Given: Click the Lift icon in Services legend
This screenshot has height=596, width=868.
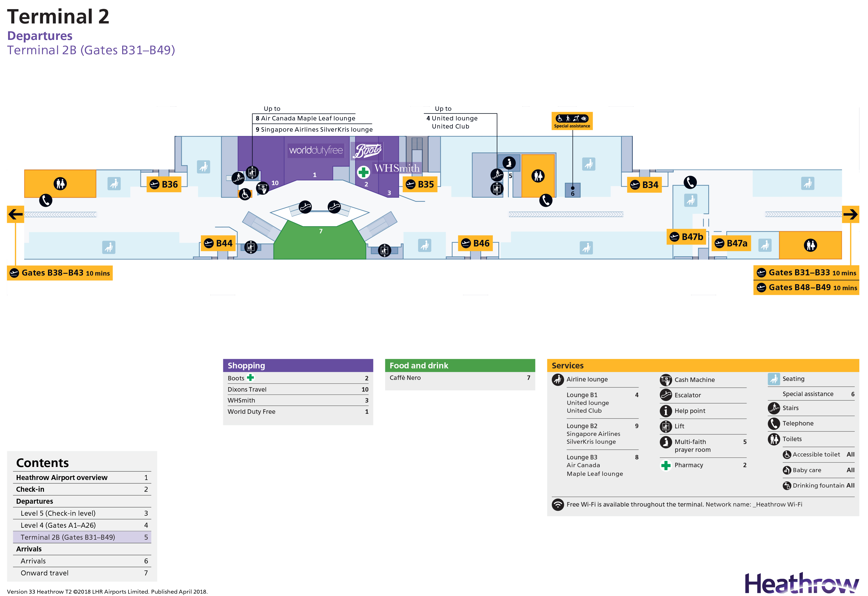Looking at the screenshot, I should [666, 426].
